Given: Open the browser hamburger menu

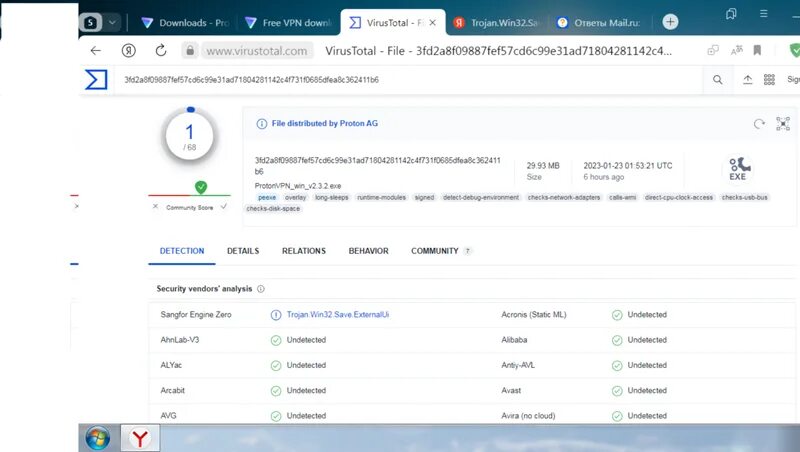Looking at the screenshot, I should point(763,14).
